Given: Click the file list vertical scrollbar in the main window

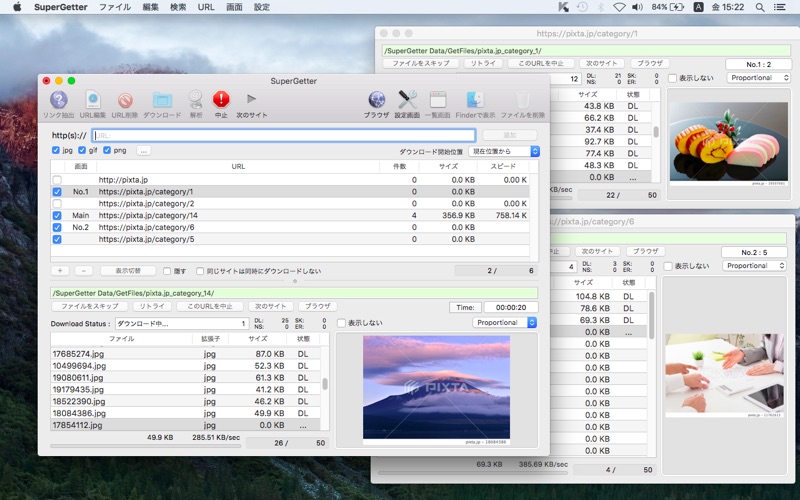Looking at the screenshot, I should [x=324, y=385].
